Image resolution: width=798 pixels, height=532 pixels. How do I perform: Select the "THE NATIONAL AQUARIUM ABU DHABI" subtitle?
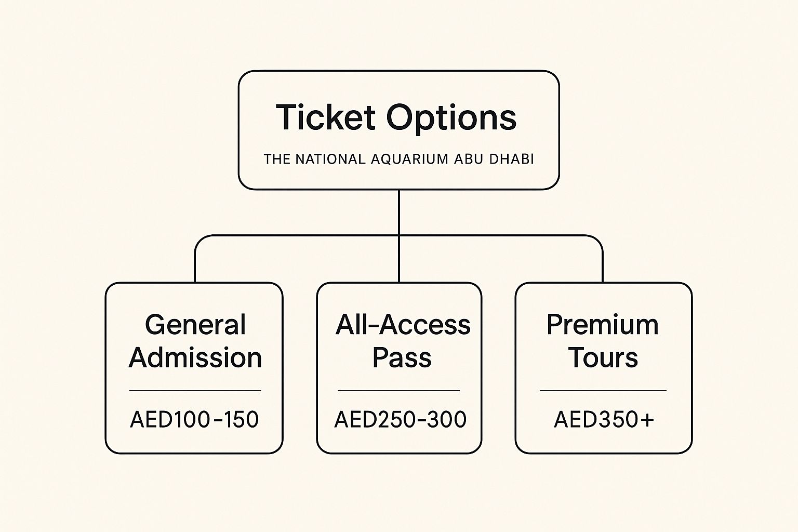pos(398,159)
